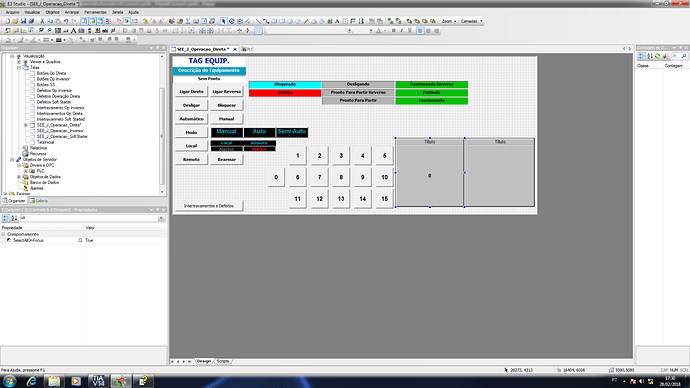Screen dimensions: 690x388
Task: Select the arrow pointer selection tool
Action: click(x=224, y=21)
